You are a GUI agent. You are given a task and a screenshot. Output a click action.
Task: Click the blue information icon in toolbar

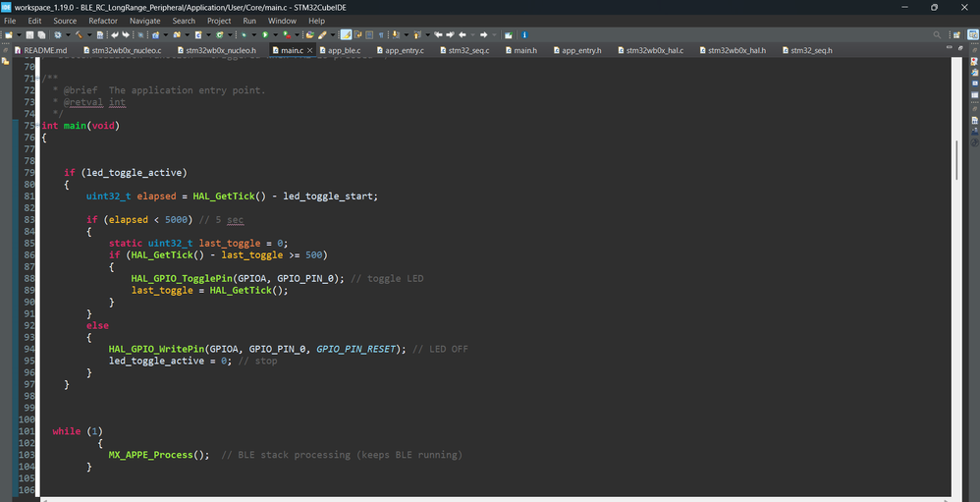(524, 34)
